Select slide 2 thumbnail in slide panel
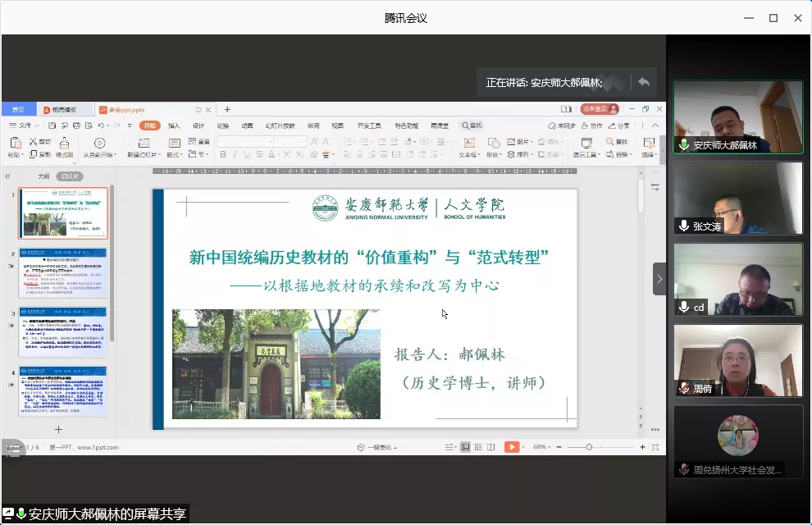This screenshot has width=812, height=525. tap(63, 273)
